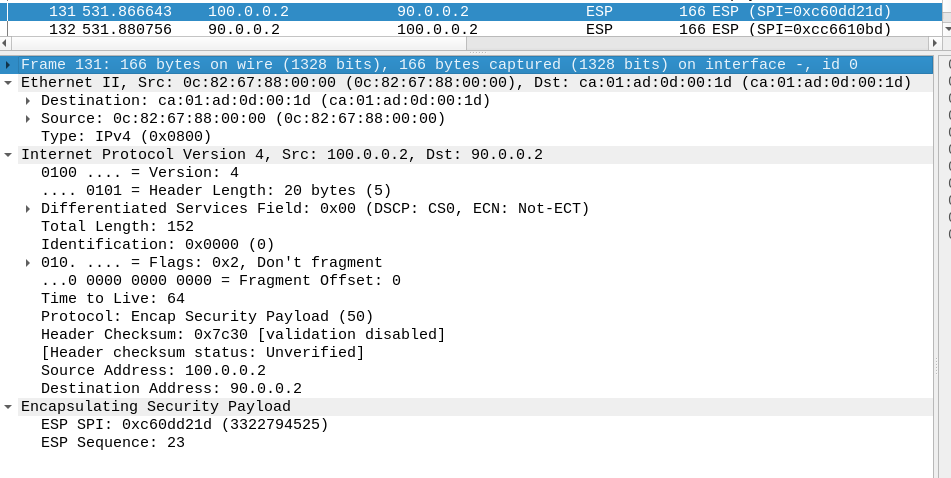
Task: Highlight the Header Checksum 0x7c30 line
Action: (243, 335)
